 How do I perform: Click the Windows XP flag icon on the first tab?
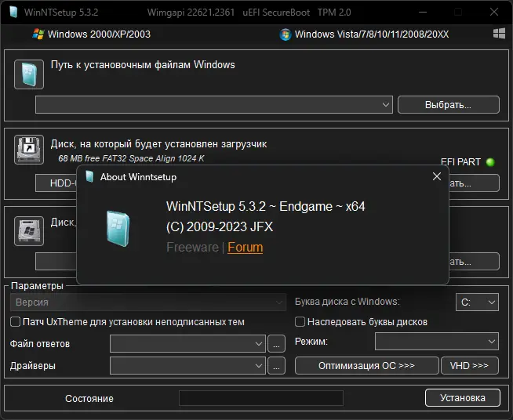(38, 34)
